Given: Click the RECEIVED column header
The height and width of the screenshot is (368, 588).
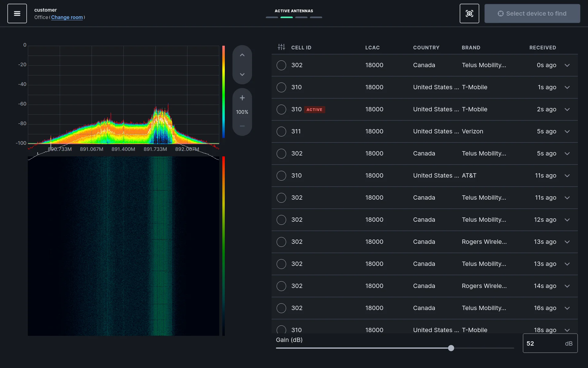Looking at the screenshot, I should click(x=542, y=48).
